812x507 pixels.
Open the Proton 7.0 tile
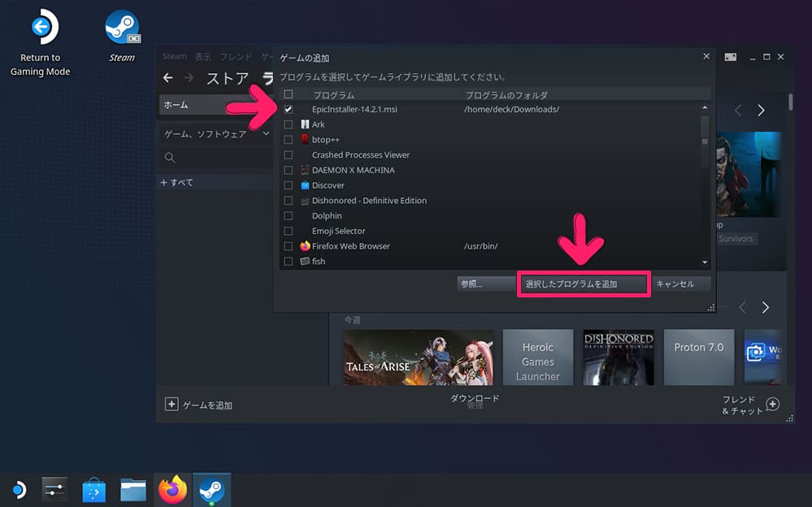698,357
